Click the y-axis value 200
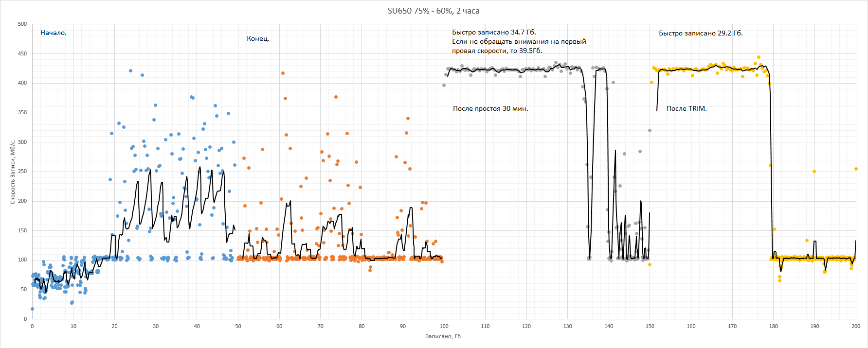Image resolution: width=868 pixels, height=348 pixels. [x=22, y=201]
